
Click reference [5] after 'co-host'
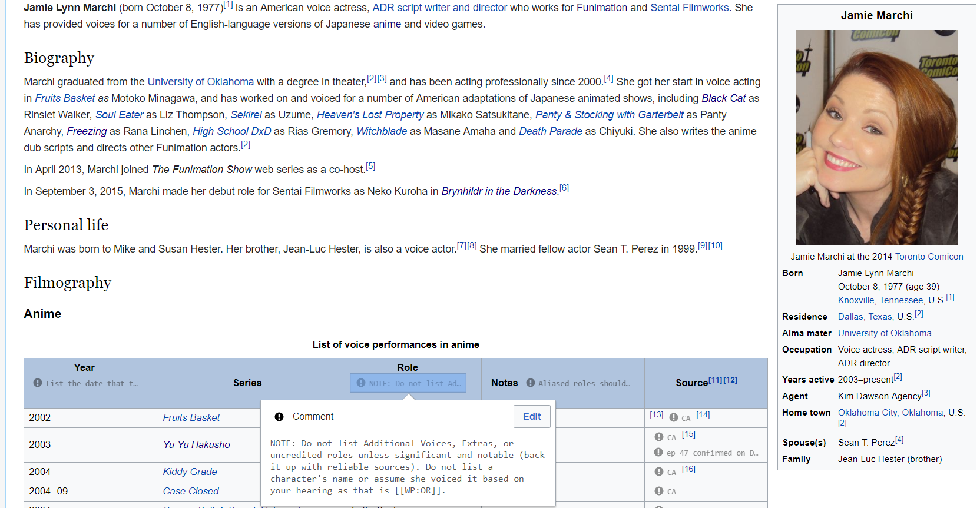tap(370, 166)
